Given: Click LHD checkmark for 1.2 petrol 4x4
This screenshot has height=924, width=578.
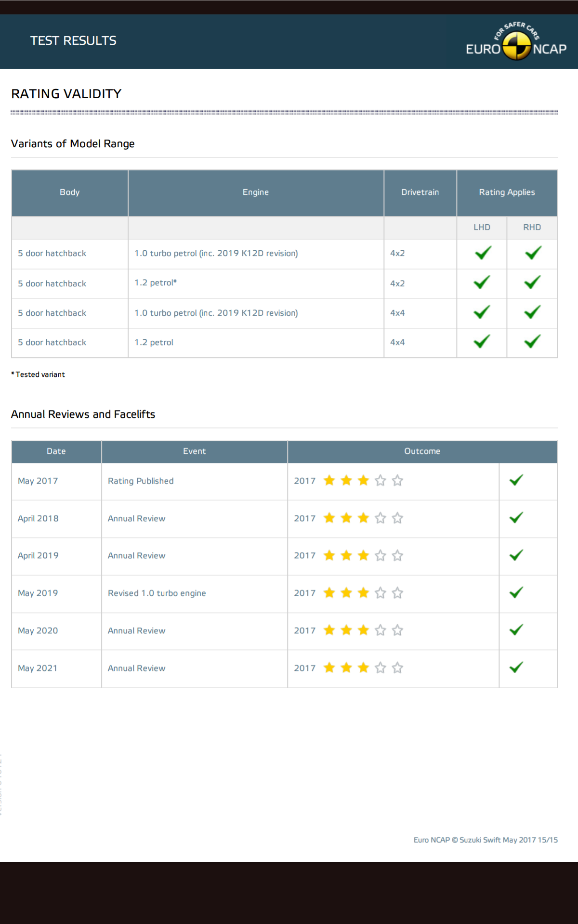Looking at the screenshot, I should [482, 341].
